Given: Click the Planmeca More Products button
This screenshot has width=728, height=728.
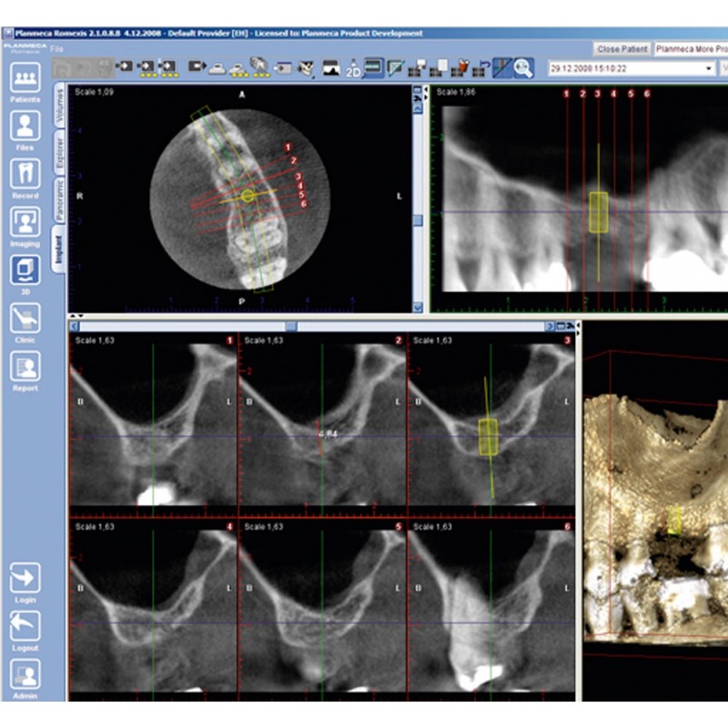Looking at the screenshot, I should pyautogui.click(x=692, y=47).
